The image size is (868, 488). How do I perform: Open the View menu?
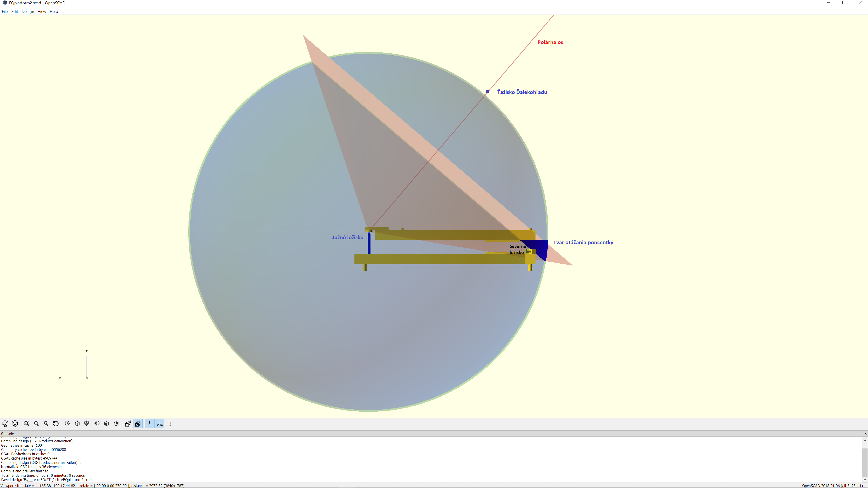pos(42,12)
